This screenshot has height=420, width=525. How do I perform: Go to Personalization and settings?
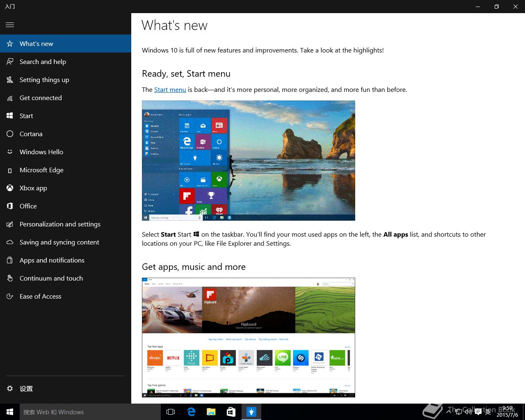[x=66, y=224]
